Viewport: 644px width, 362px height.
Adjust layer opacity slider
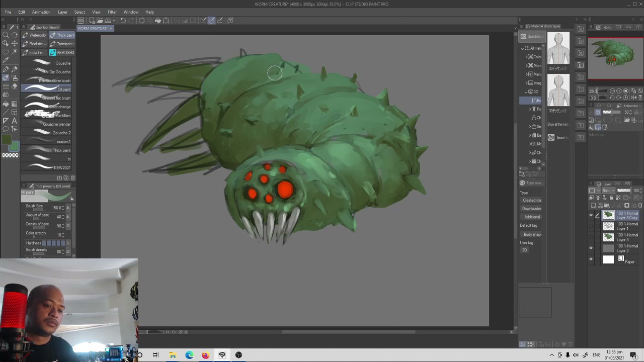pos(624,191)
